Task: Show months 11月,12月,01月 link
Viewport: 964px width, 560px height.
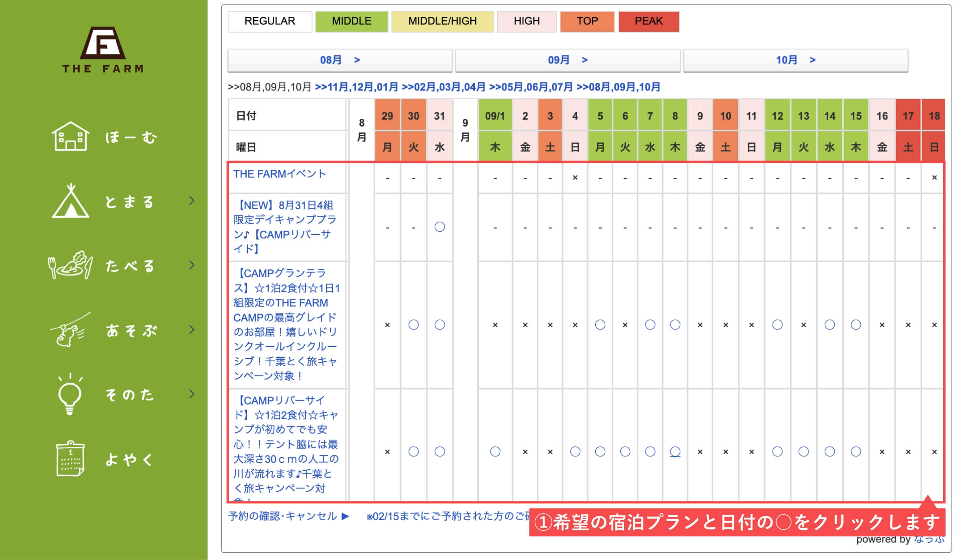Action: tap(356, 87)
